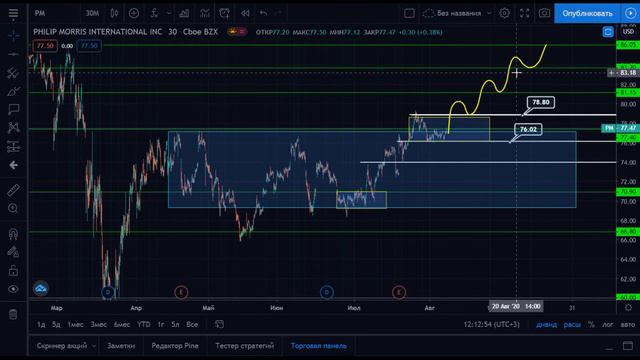This screenshot has height=360, width=640.
Task: Set the time range to Все
Action: tap(192, 324)
